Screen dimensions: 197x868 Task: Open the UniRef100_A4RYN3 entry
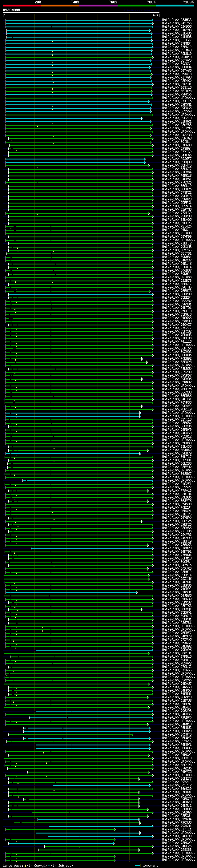click(x=177, y=30)
